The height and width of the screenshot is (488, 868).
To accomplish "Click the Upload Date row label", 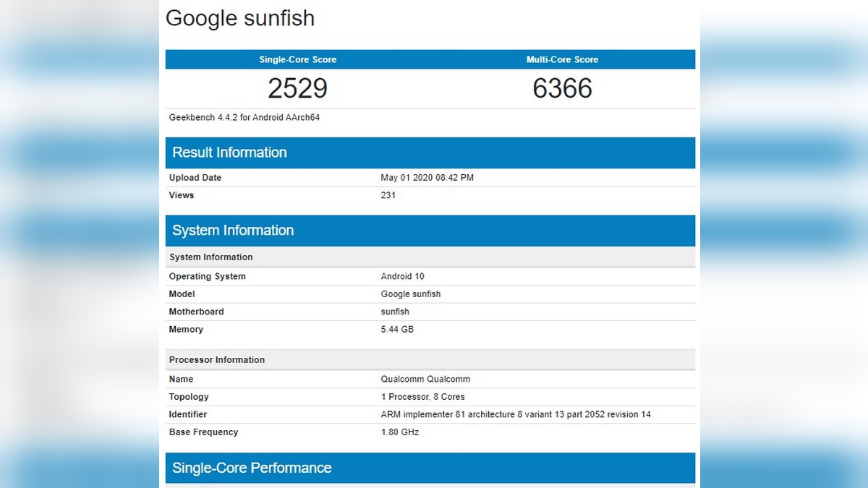I will (x=195, y=177).
